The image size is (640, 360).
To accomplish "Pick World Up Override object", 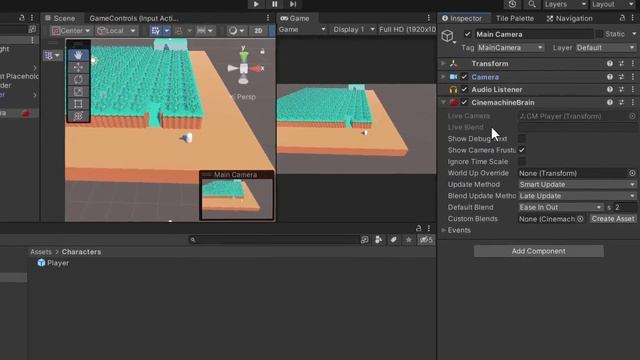I will tap(632, 173).
